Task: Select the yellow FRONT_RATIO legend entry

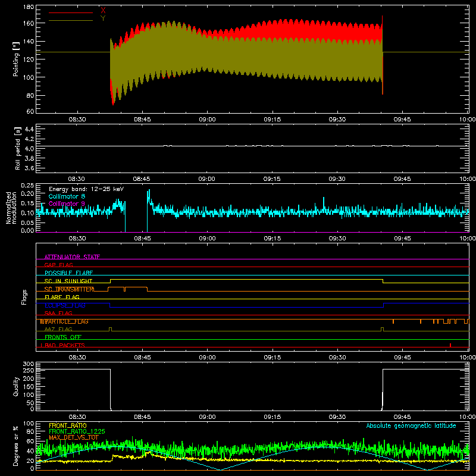Action: [x=68, y=425]
